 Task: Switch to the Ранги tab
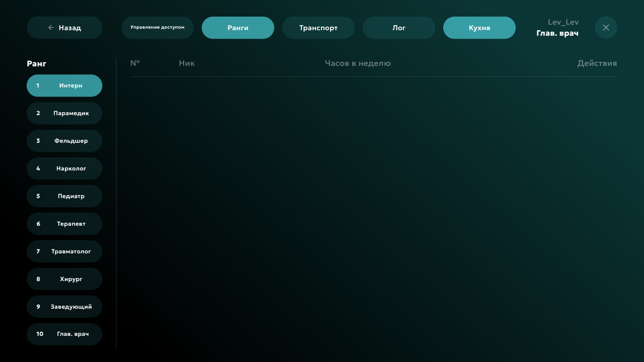238,28
